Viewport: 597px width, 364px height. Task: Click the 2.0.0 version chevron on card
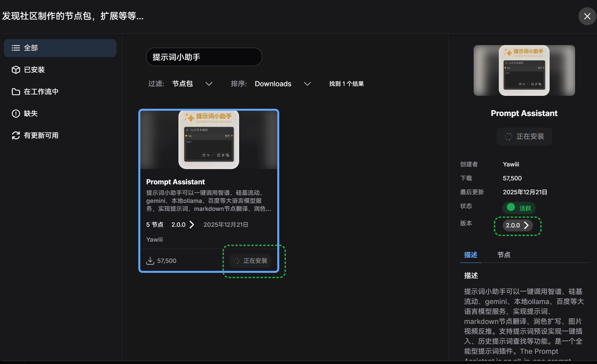coord(192,224)
